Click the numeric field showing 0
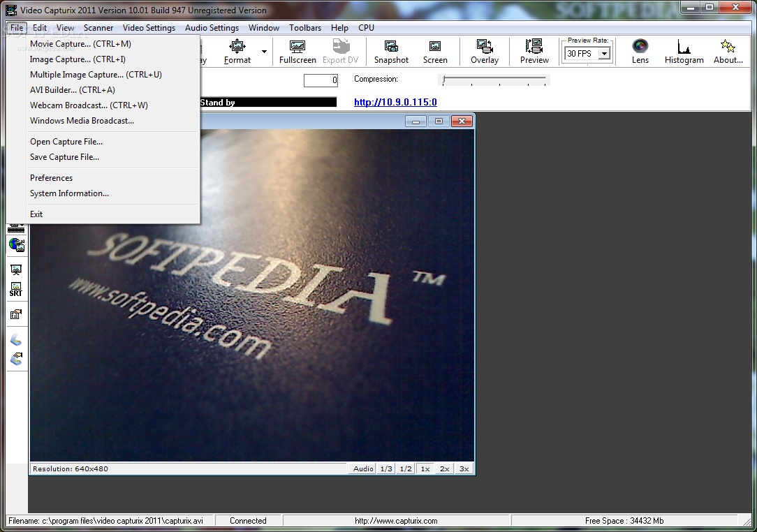The height and width of the screenshot is (532, 757). coord(321,80)
